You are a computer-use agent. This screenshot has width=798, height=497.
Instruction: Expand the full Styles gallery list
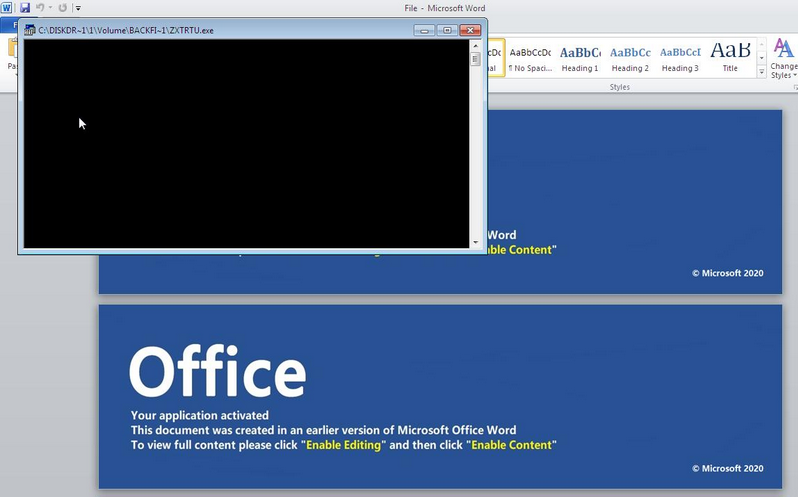[x=762, y=72]
